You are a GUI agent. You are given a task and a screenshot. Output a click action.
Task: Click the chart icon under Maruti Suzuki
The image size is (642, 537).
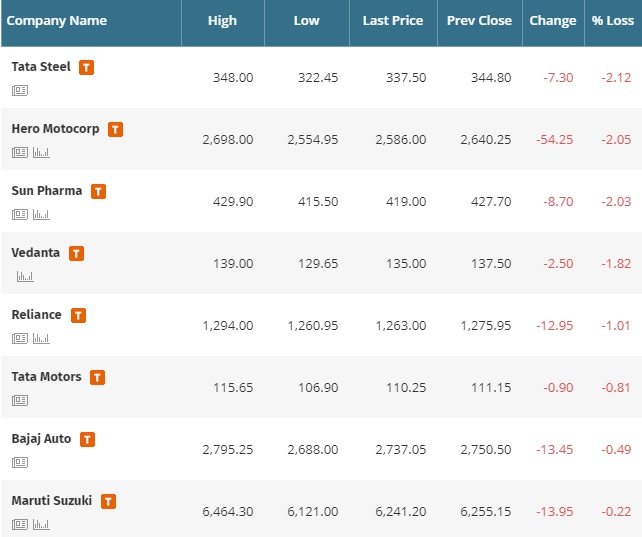[x=41, y=524]
